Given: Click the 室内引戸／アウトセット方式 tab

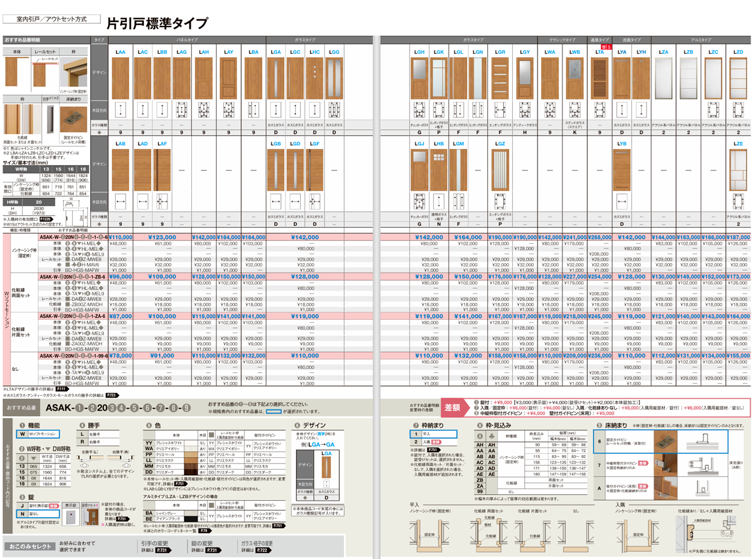Looking at the screenshot, I should point(52,19).
